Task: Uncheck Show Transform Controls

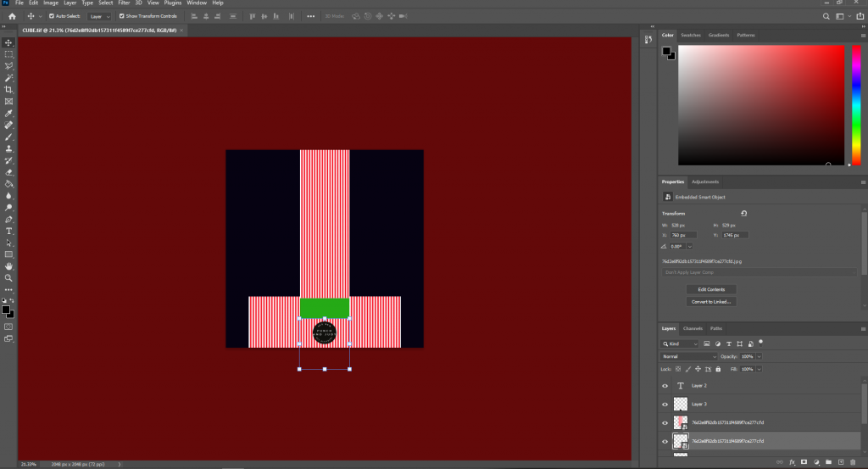Action: 120,16
